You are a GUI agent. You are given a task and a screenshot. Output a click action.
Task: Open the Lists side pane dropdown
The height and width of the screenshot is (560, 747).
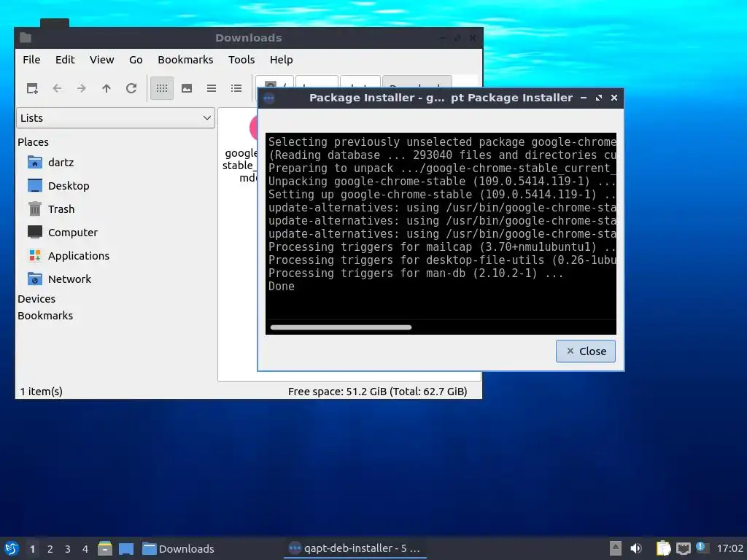[115, 117]
